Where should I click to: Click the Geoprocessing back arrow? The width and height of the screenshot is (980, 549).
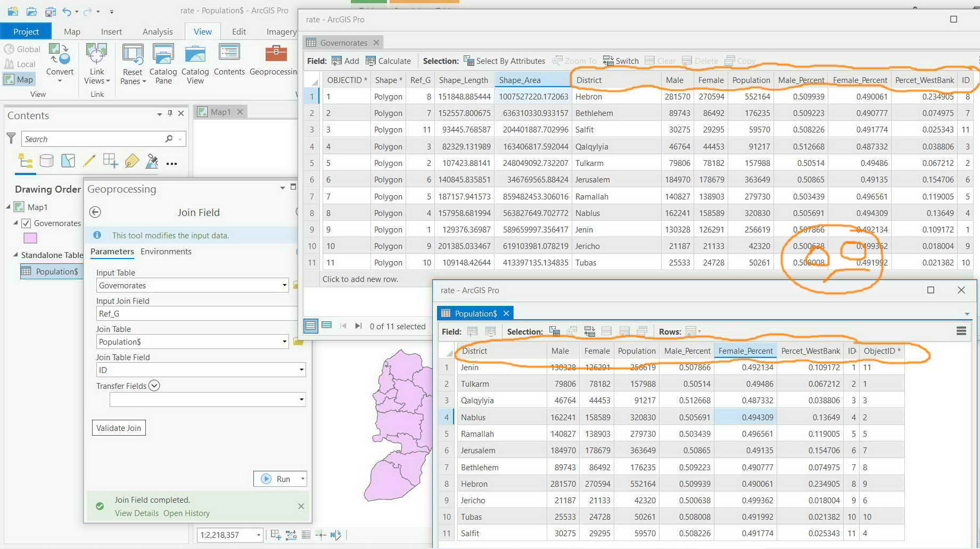pos(95,212)
